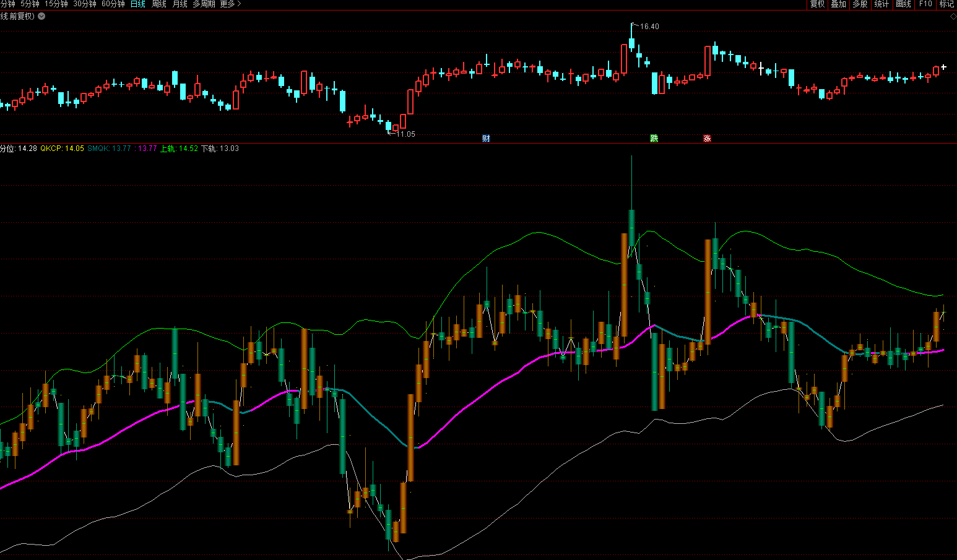Click the red 涨 event marker
Image resolution: width=957 pixels, height=560 pixels.
(x=707, y=139)
